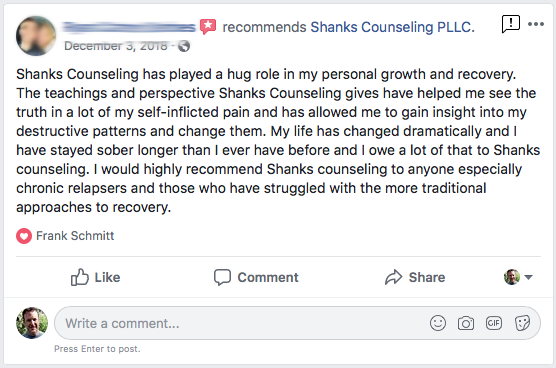The image size is (556, 368).
Task: Click the heart reaction icon
Action: coord(24,236)
